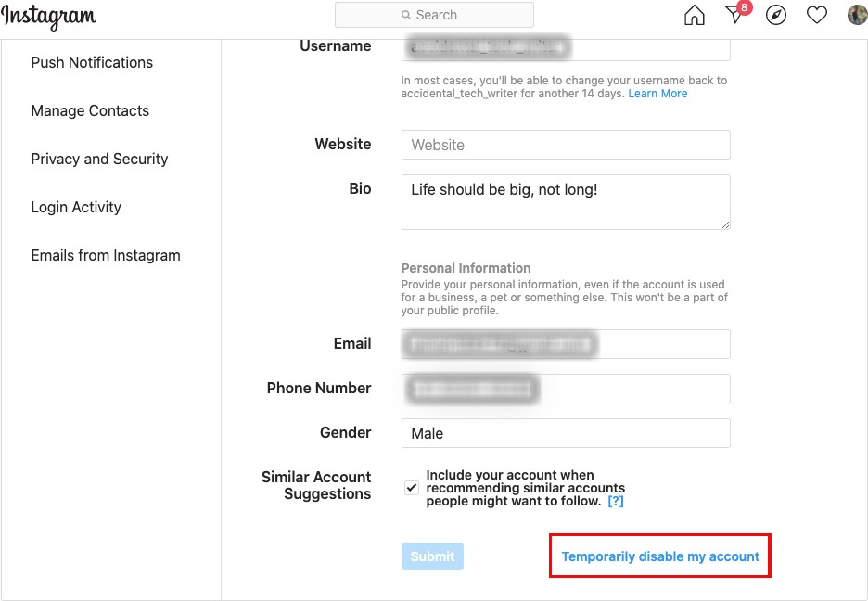Open the [?] help link

click(x=616, y=501)
